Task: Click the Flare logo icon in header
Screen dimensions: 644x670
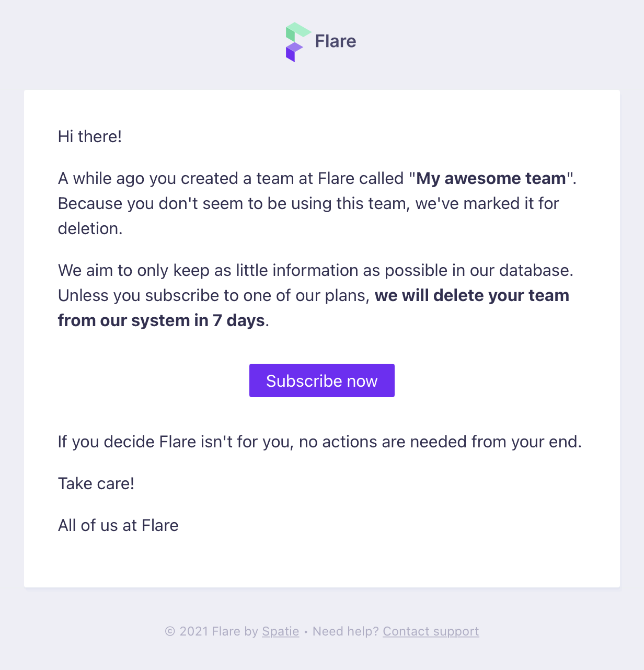Action: [298, 42]
